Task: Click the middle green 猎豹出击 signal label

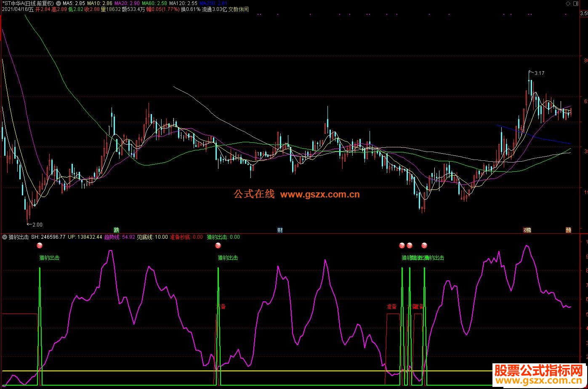Action: tap(228, 258)
